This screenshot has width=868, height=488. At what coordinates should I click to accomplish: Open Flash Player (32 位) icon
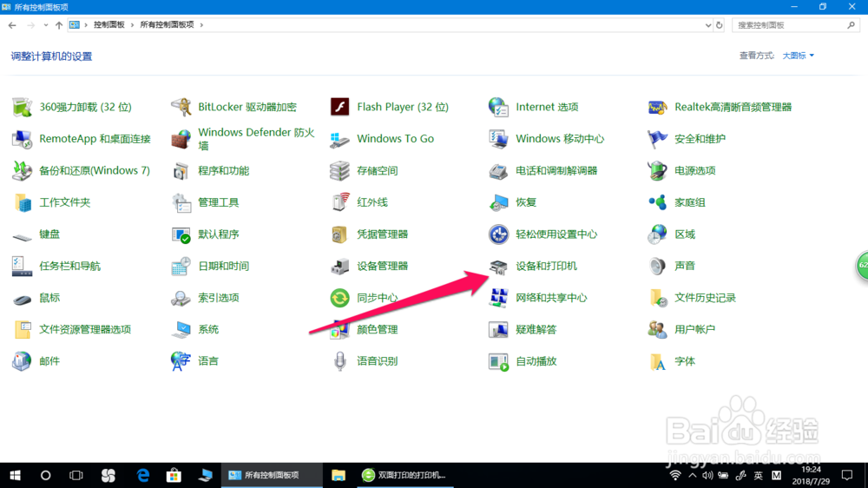click(x=340, y=107)
